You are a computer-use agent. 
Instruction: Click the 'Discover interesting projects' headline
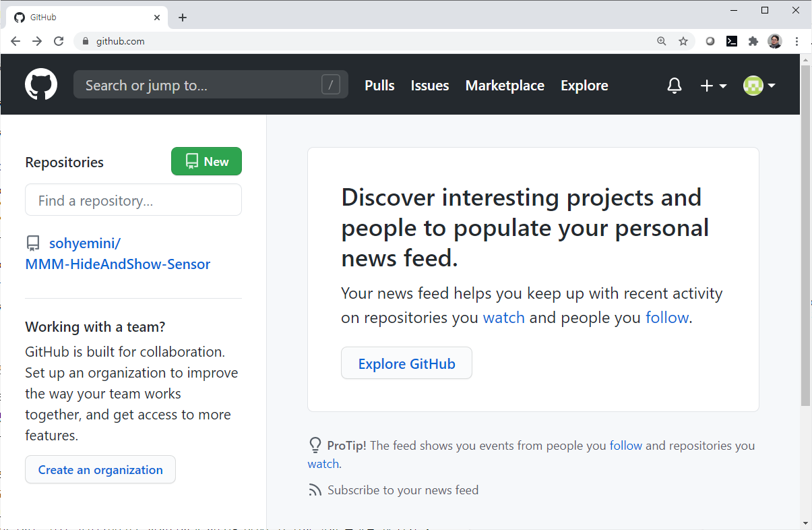[525, 228]
